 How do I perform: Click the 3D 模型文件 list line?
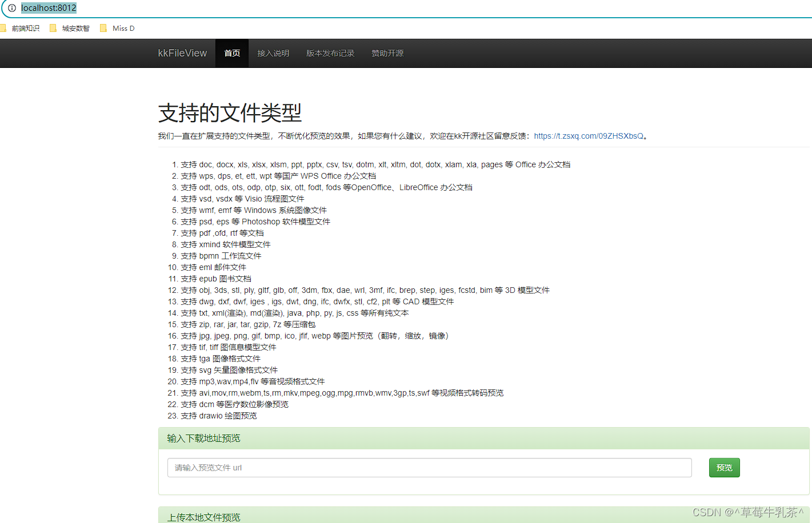(x=365, y=290)
